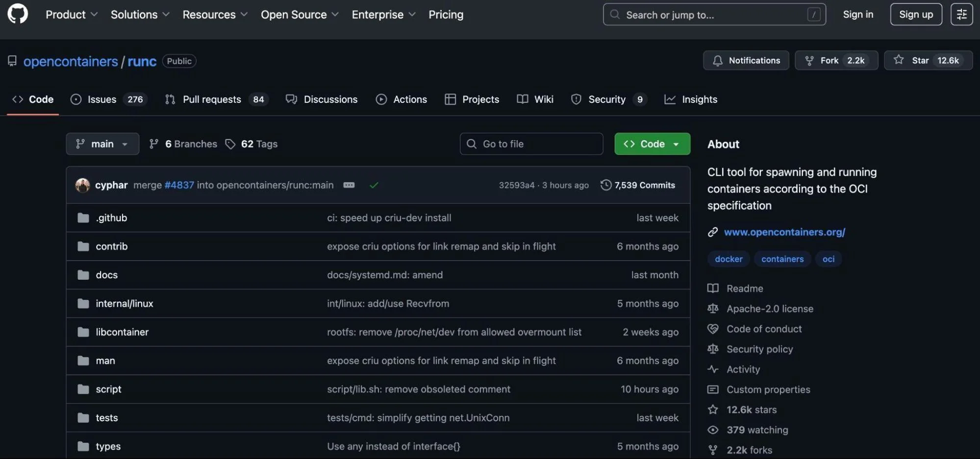The image size is (980, 459).
Task: Select the Code tab
Action: pos(33,99)
